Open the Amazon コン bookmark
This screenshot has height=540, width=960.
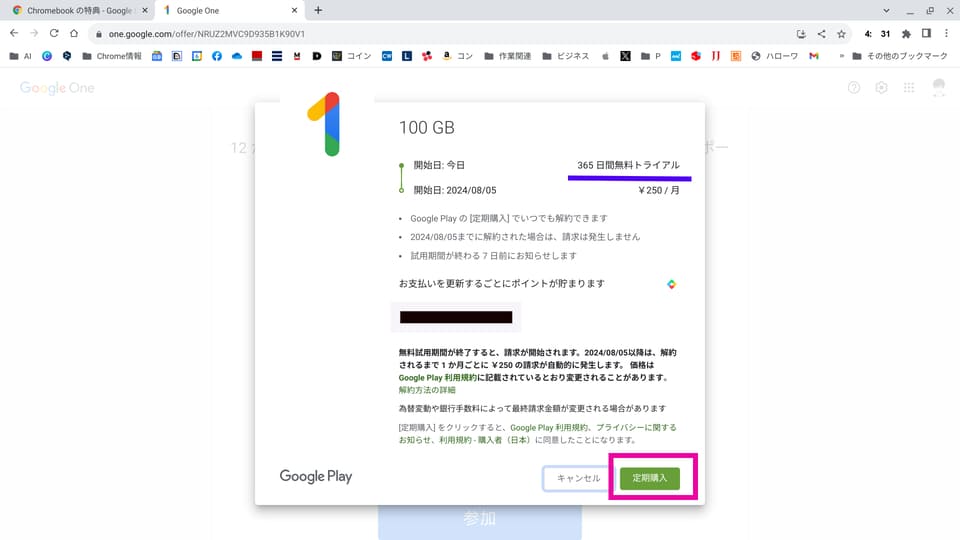457,56
